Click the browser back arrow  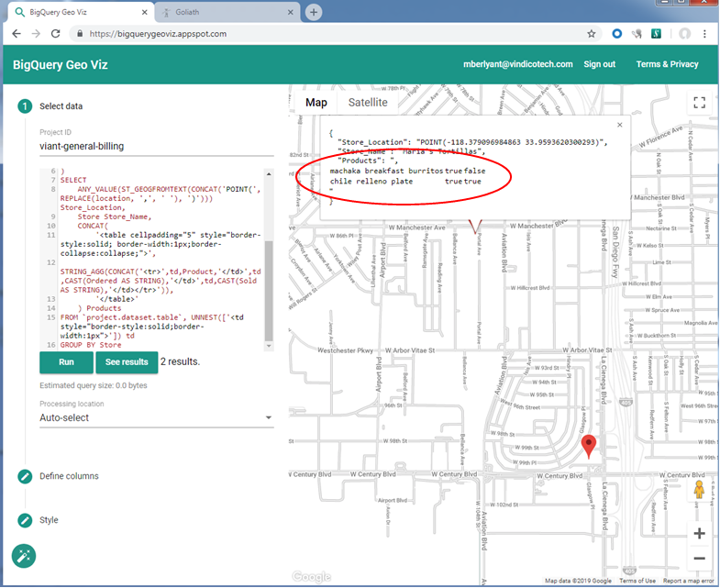pyautogui.click(x=17, y=34)
